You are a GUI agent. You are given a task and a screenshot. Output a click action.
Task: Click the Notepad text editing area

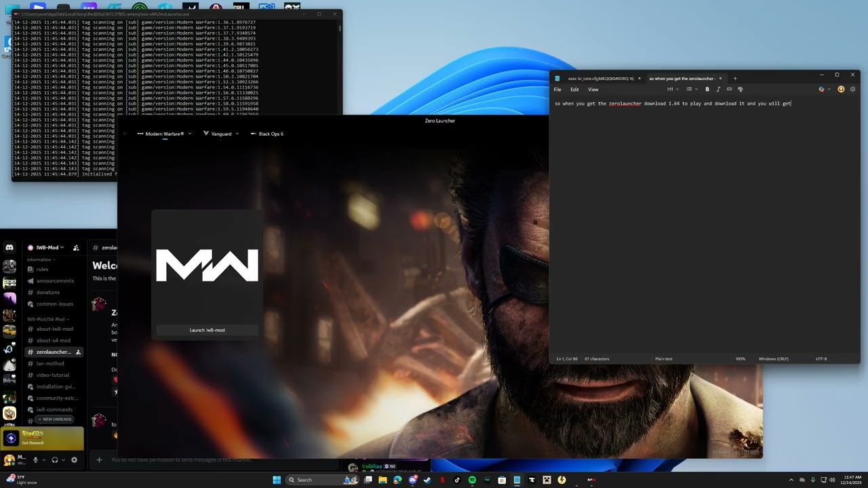point(704,227)
